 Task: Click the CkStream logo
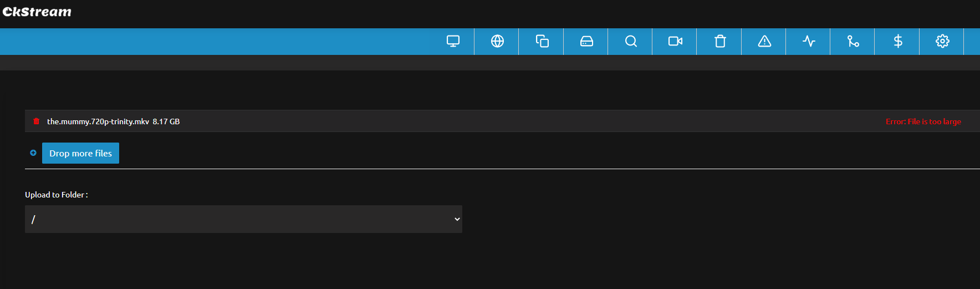[37, 12]
